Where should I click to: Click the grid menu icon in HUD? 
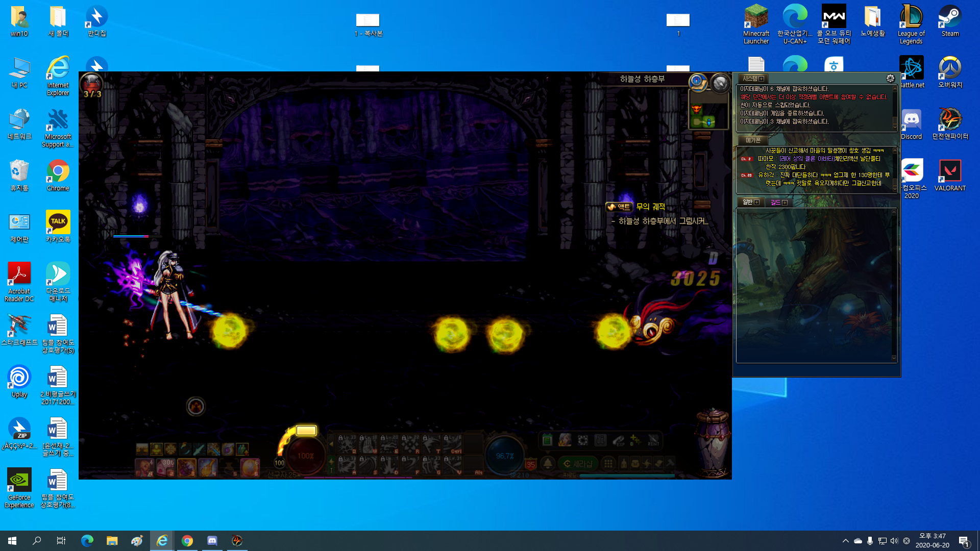click(x=608, y=463)
